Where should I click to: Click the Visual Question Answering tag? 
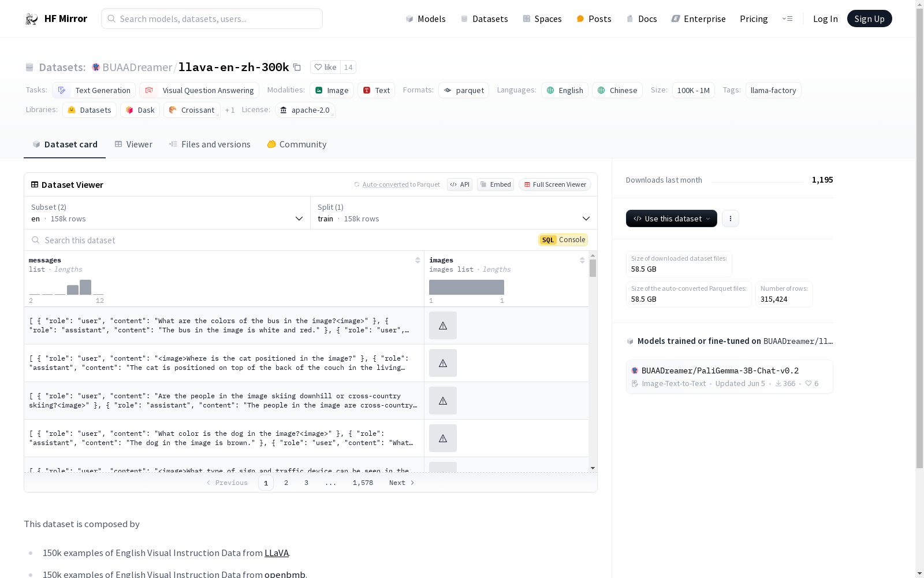199,90
